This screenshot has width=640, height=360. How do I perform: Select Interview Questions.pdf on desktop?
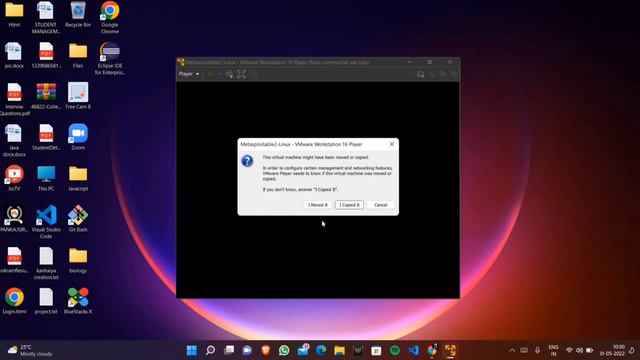pos(14,99)
